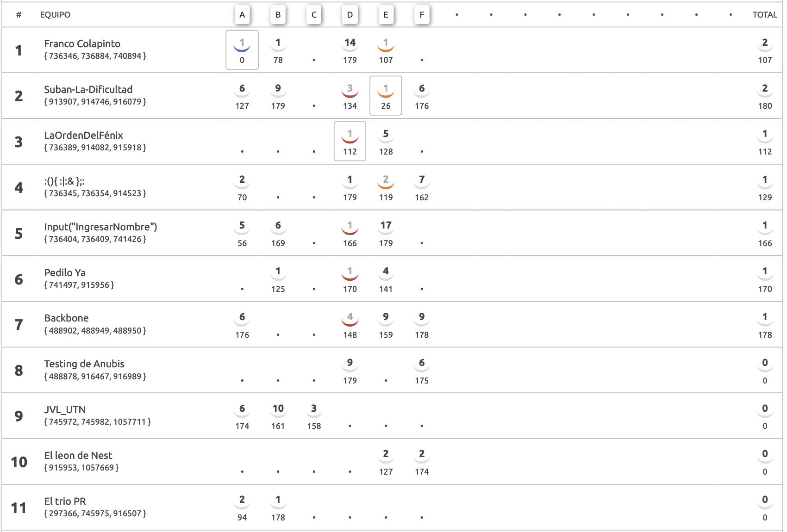Click Suban-La-Dificultad's problem E cell showing 26
Screen dimensions: 787x532
(x=386, y=96)
